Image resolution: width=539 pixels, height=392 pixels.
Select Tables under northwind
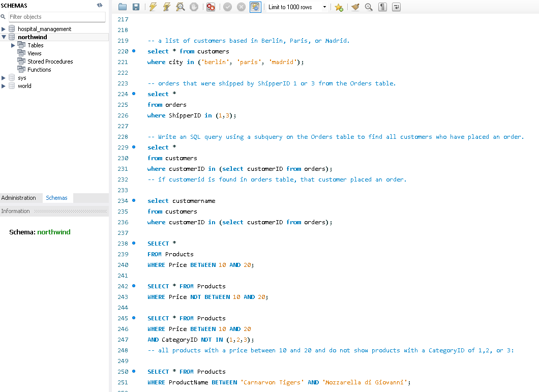click(36, 45)
